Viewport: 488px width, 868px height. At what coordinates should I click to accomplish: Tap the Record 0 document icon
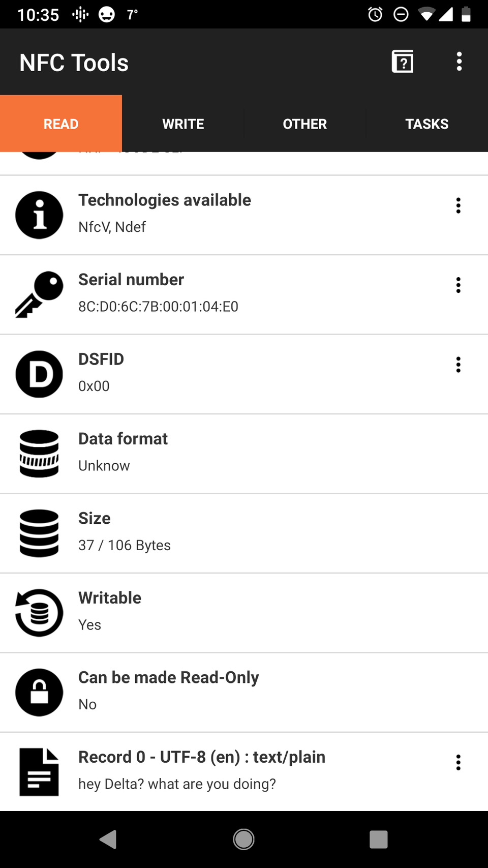click(x=39, y=772)
